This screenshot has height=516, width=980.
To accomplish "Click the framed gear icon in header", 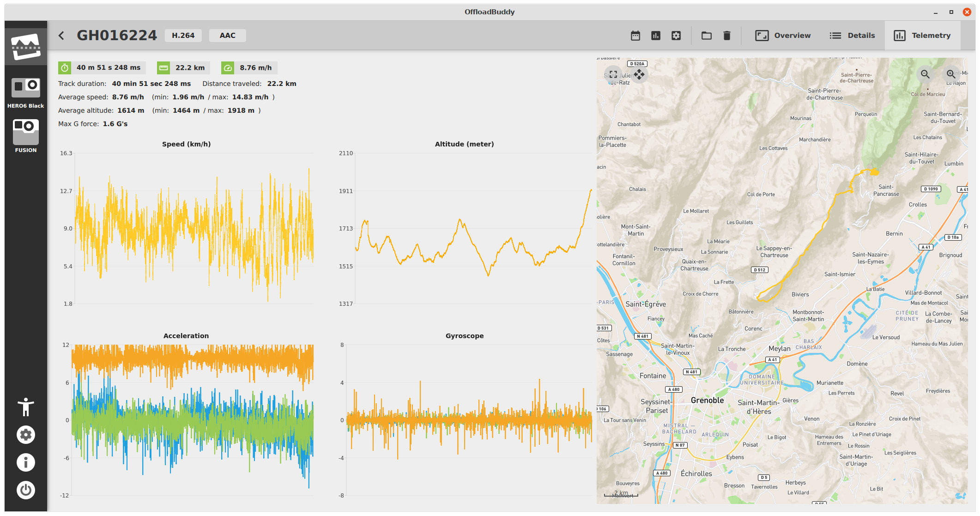I will pyautogui.click(x=676, y=36).
